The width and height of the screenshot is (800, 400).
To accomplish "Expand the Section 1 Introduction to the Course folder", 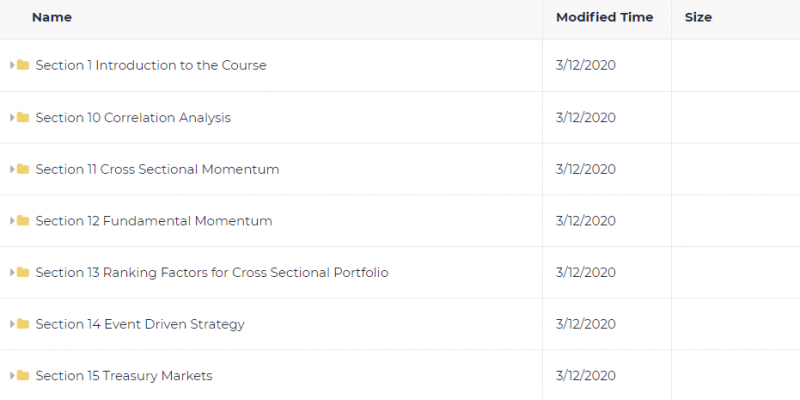I will (x=12, y=65).
